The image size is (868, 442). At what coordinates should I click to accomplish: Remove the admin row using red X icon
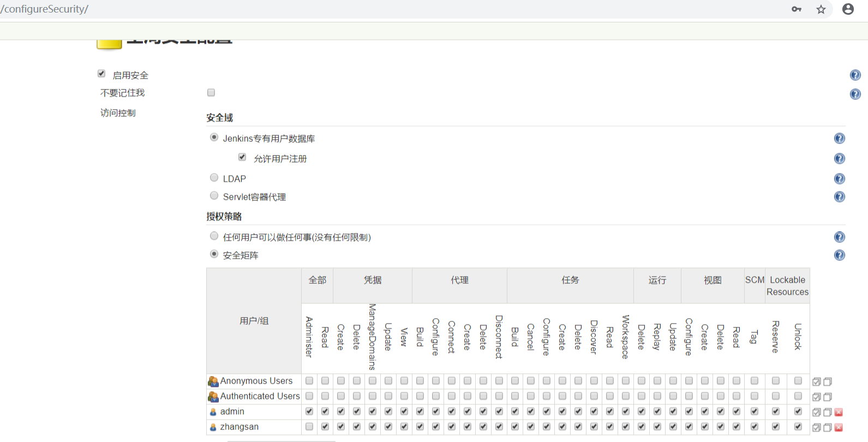(x=839, y=412)
